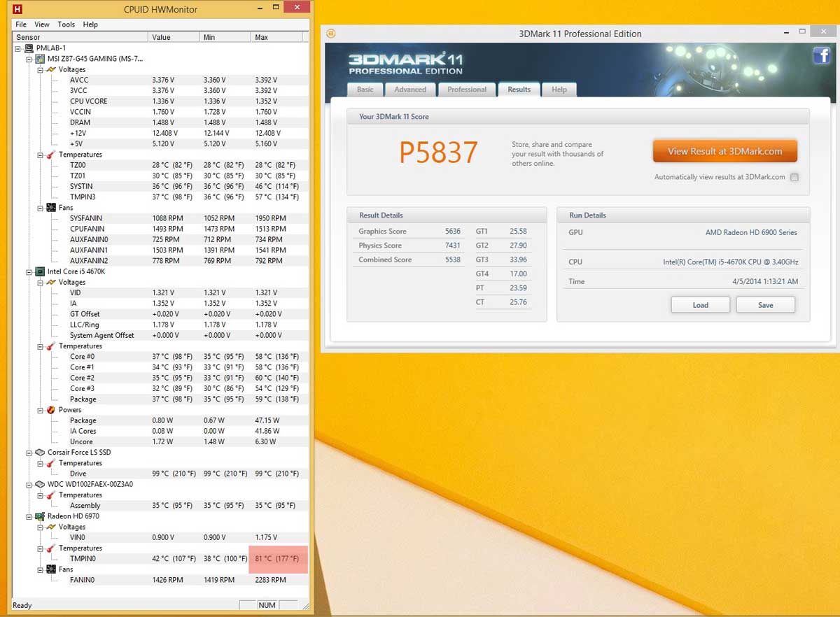This screenshot has height=617, width=840.
Task: Collapse the Radeon HD 6970 node
Action: 29,516
